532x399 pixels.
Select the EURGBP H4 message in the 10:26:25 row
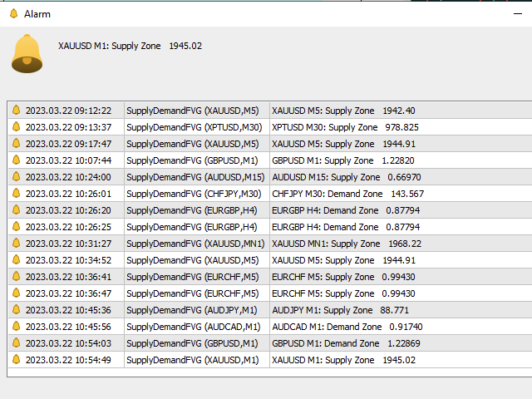coord(346,227)
